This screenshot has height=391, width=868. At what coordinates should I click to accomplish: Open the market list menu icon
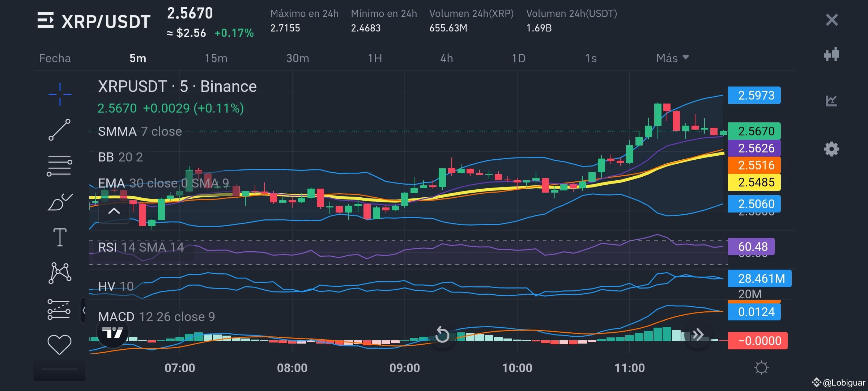click(x=46, y=20)
